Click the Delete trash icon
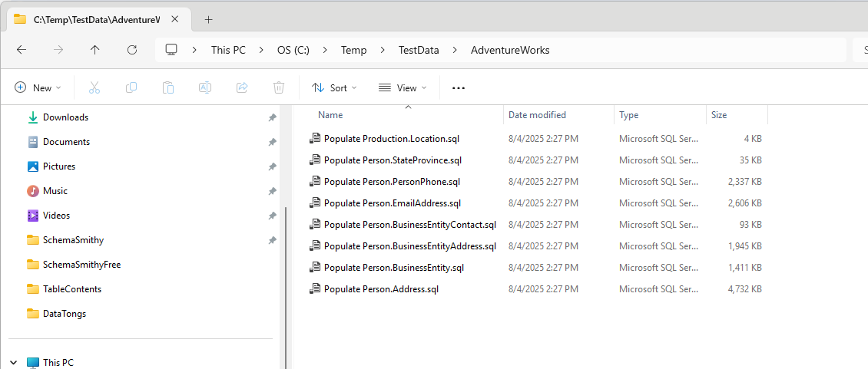The width and height of the screenshot is (868, 369). (x=279, y=87)
